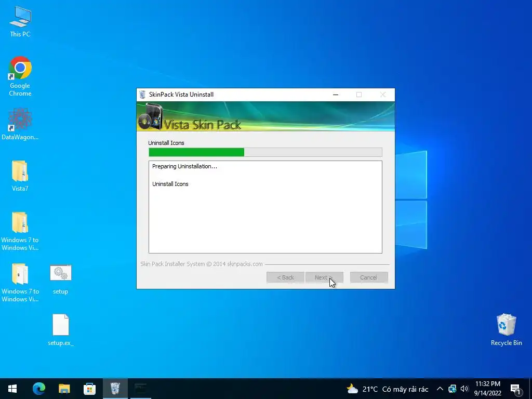Image resolution: width=532 pixels, height=399 pixels.
Task: Open the notification center icon
Action: 516,389
